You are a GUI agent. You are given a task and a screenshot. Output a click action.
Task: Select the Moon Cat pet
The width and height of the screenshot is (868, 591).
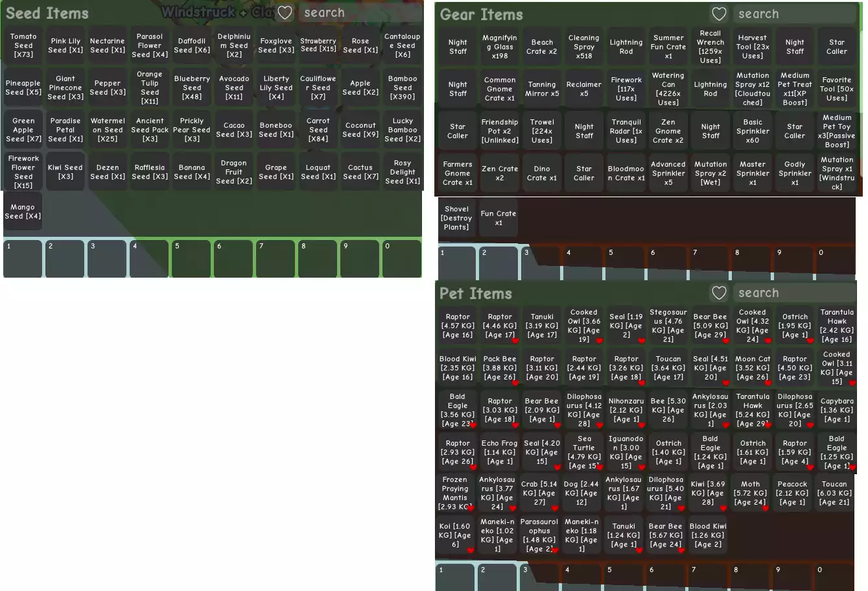pyautogui.click(x=753, y=368)
